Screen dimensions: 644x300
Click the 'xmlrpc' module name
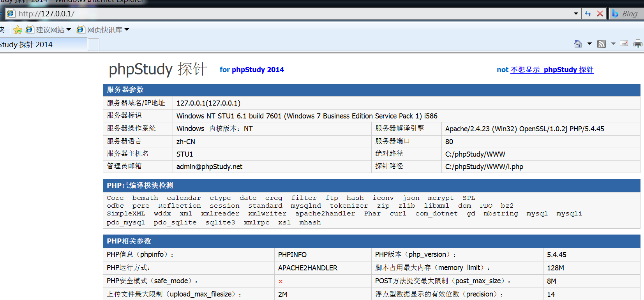[257, 222]
